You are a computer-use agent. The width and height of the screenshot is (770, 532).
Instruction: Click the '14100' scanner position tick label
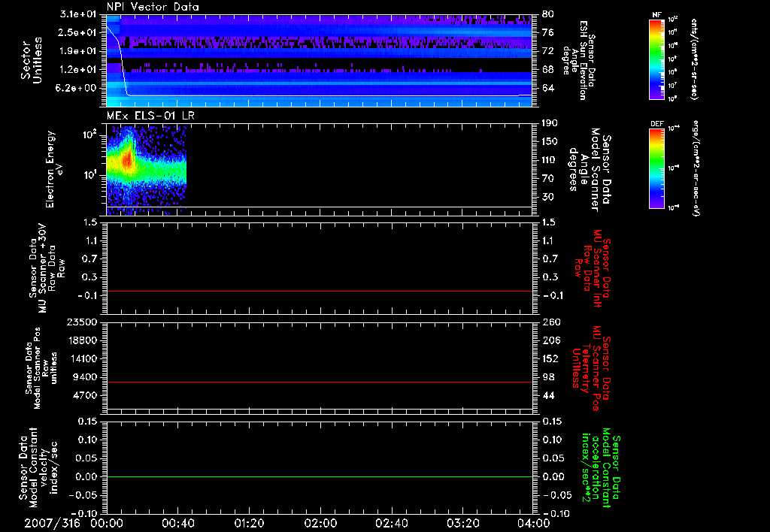(82, 358)
